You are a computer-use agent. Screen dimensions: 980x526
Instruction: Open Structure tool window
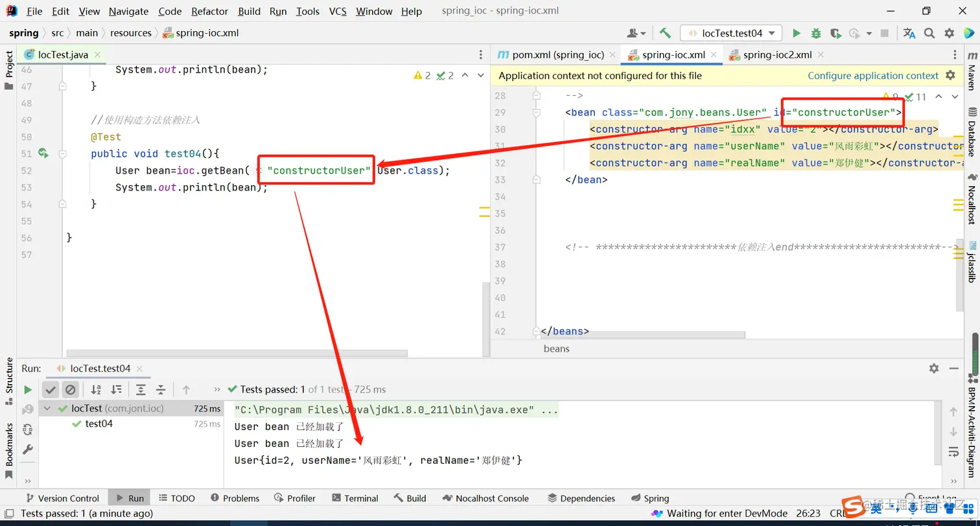pyautogui.click(x=9, y=381)
